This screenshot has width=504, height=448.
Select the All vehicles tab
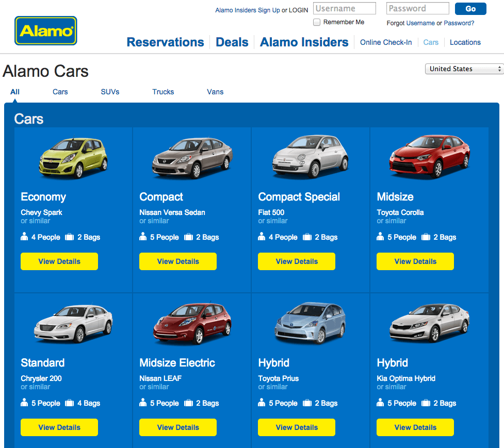15,92
